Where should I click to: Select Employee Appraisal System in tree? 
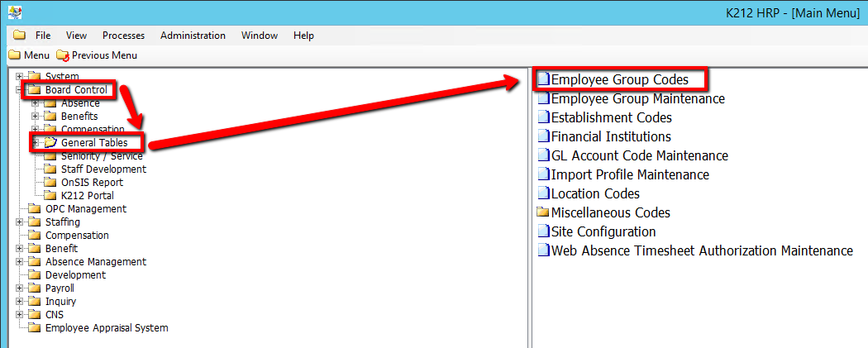107,328
